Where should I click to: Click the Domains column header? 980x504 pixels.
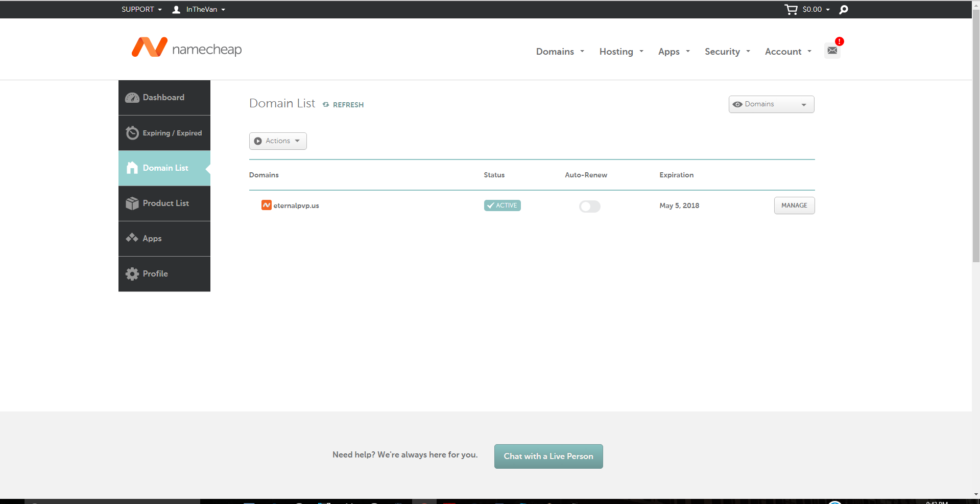click(264, 175)
